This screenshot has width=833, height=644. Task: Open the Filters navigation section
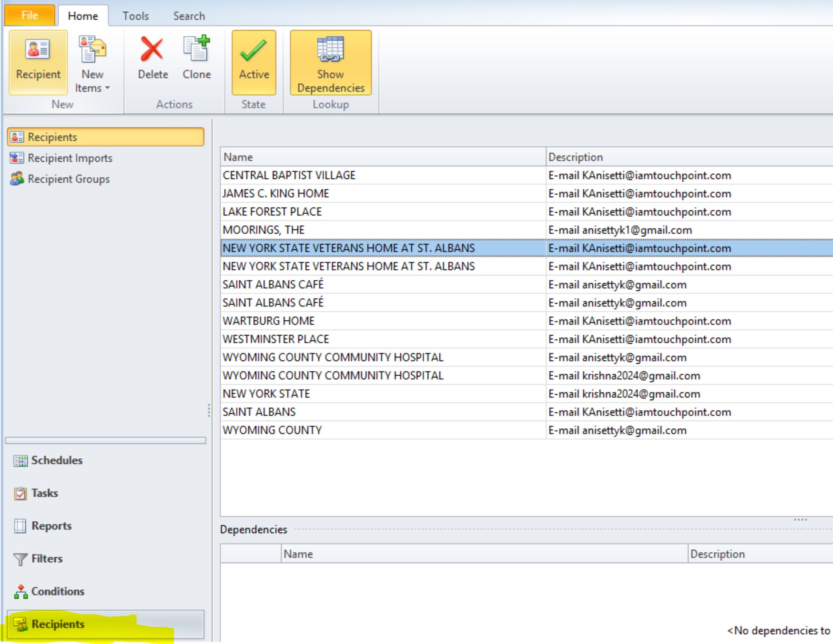47,558
